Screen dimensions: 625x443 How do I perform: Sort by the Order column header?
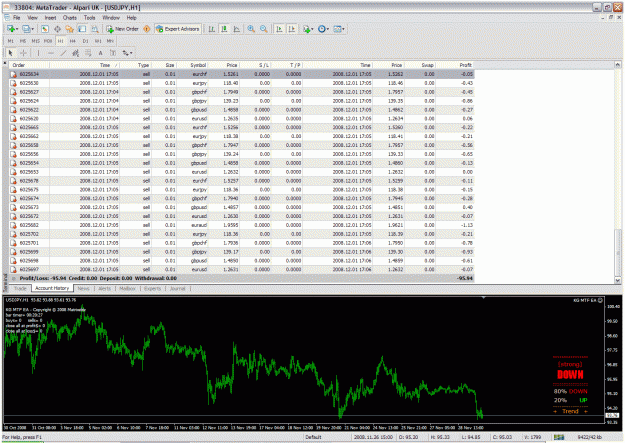[29, 65]
